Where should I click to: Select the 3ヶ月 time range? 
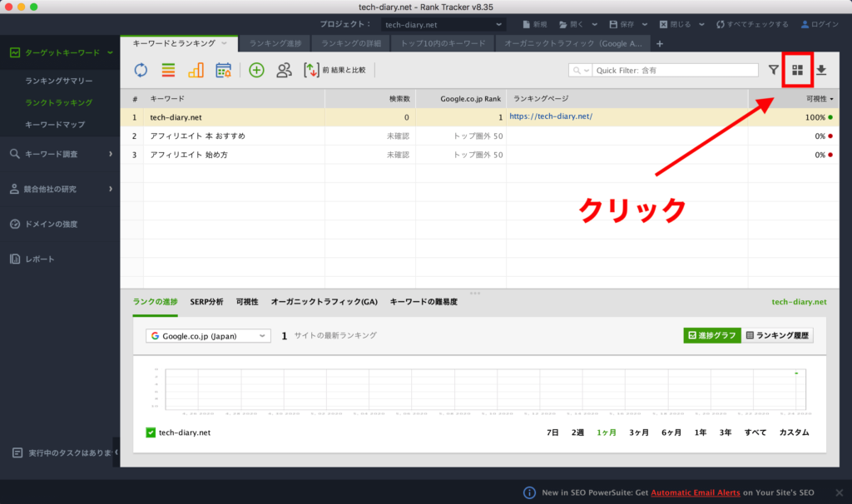(639, 432)
